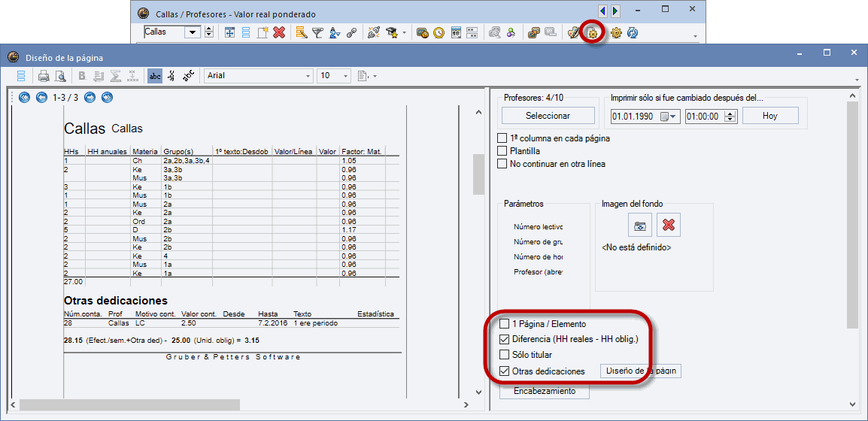Screen dimensions: 868x421
Task: Select the horizontal abc text orientation
Action: pyautogui.click(x=155, y=76)
